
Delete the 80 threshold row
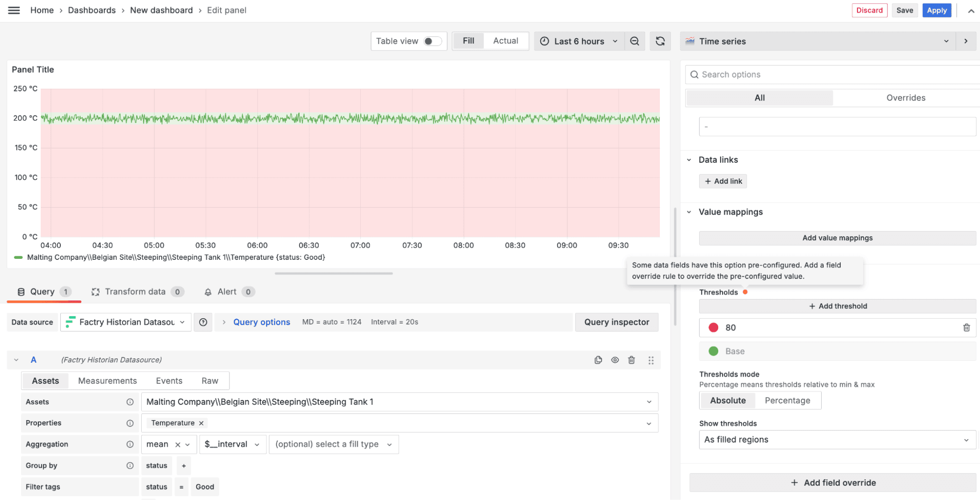pyautogui.click(x=967, y=327)
